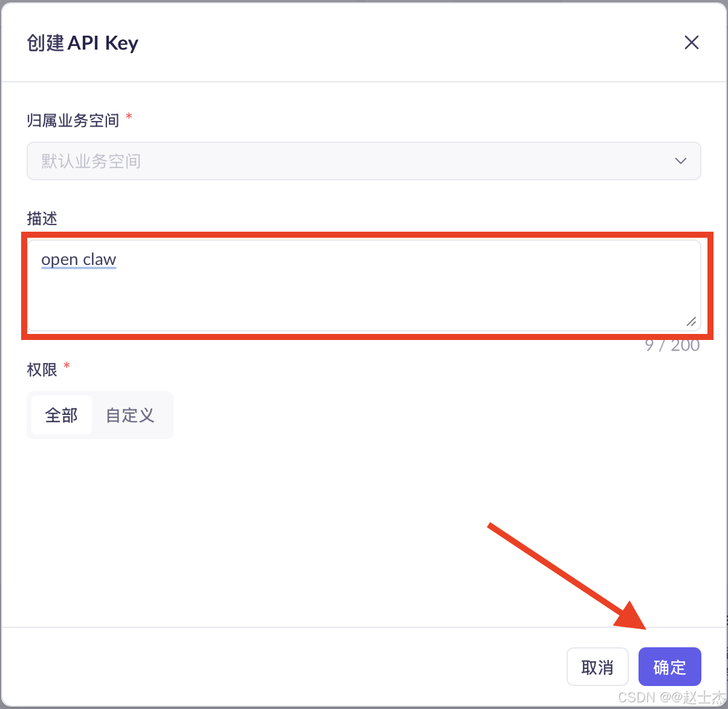Click inside the 描述 text area

tap(363, 284)
